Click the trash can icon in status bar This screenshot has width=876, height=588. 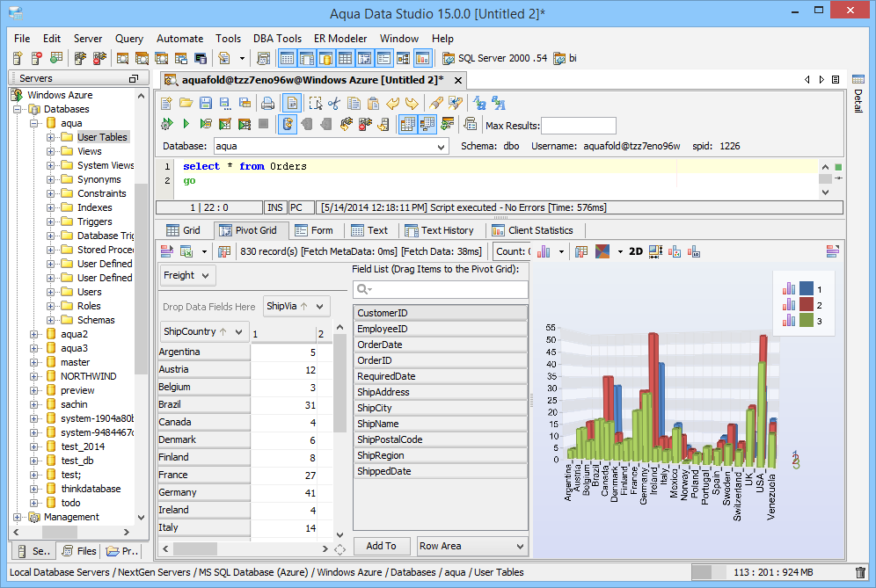point(860,572)
